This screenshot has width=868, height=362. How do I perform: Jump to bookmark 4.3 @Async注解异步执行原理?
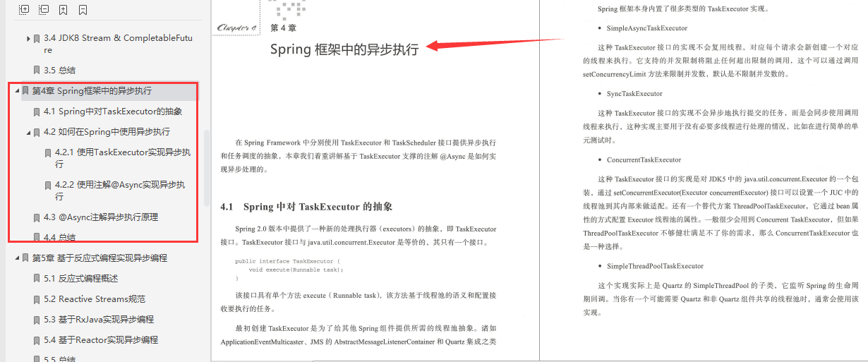(x=100, y=217)
